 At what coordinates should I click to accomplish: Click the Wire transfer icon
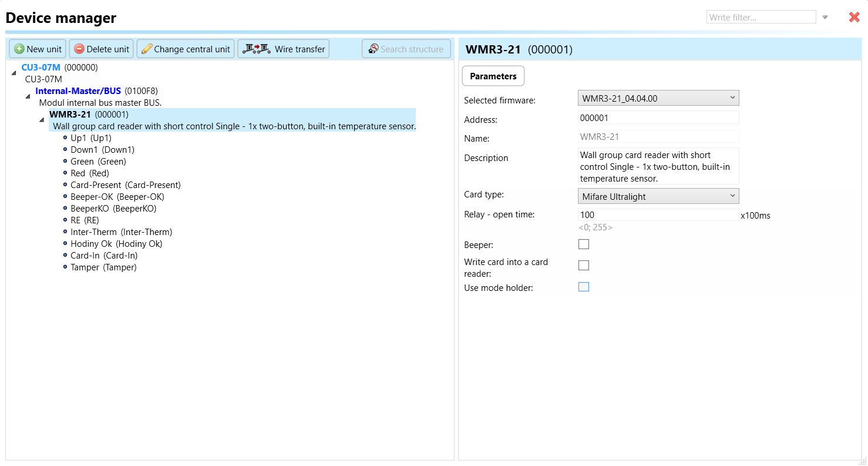click(x=256, y=49)
